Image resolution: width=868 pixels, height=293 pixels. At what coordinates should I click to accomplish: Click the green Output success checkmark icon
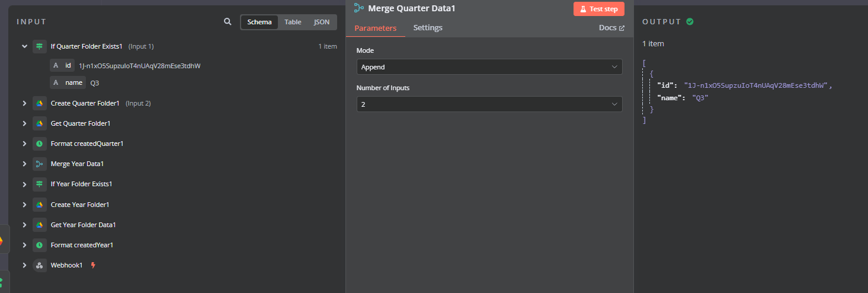[690, 21]
